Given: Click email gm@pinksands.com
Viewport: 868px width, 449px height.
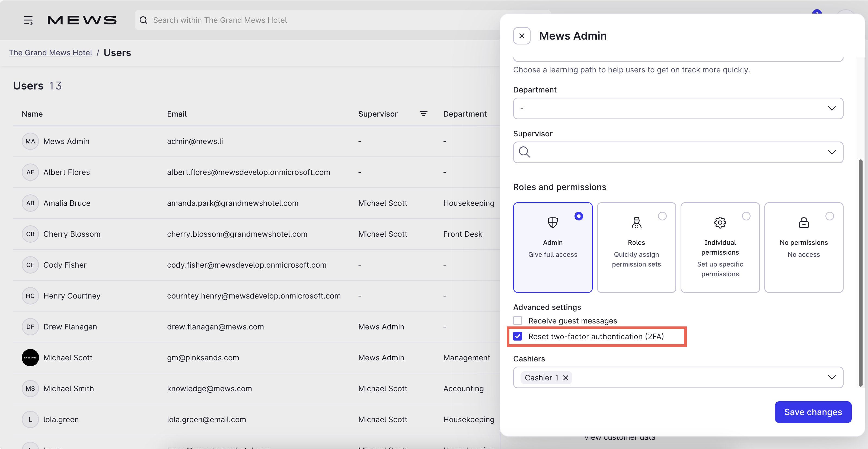Looking at the screenshot, I should (203, 358).
